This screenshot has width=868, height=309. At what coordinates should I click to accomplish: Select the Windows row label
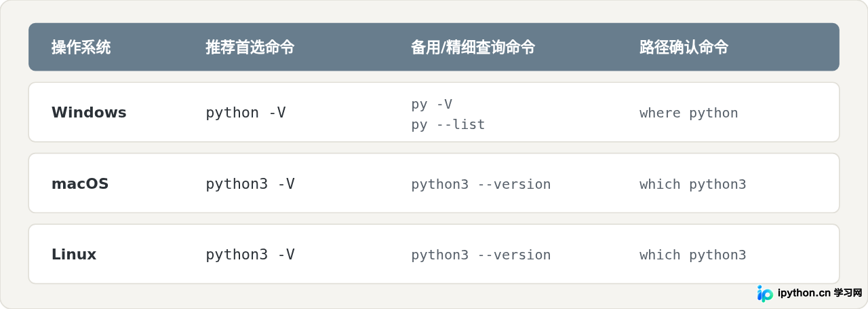[89, 113]
